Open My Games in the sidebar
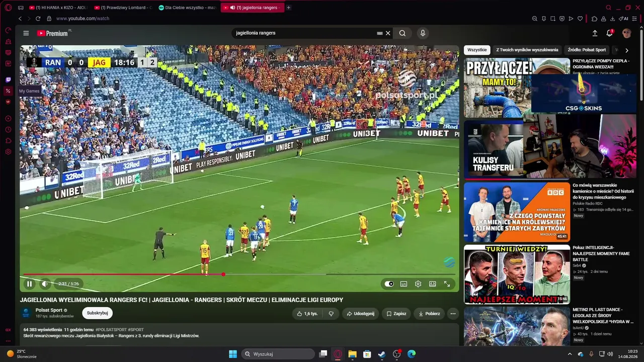 point(8,91)
